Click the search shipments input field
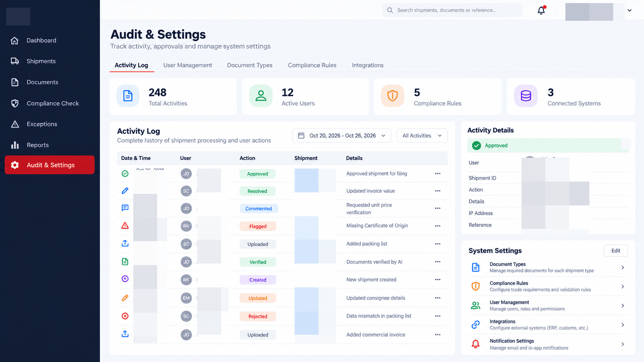This screenshot has width=644, height=362. click(x=452, y=10)
